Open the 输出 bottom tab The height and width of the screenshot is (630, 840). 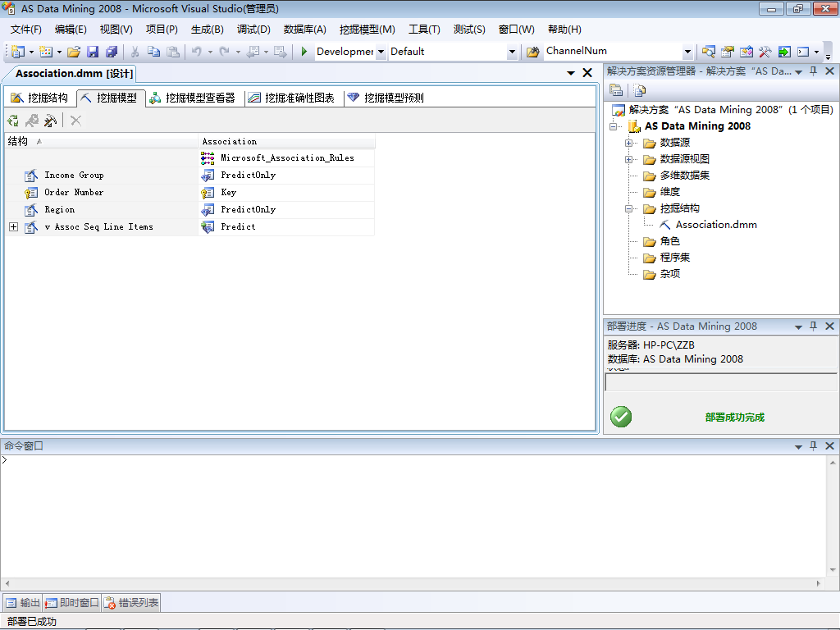[22, 603]
